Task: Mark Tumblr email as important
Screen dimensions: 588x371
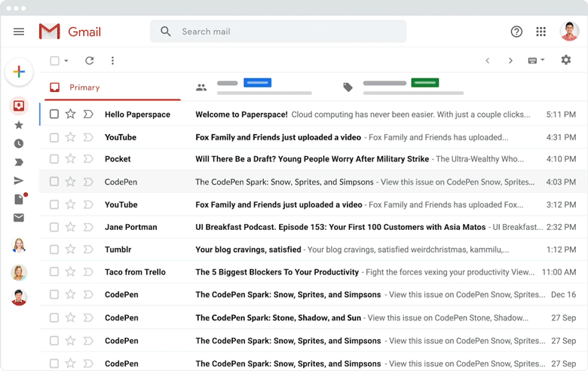Action: point(88,249)
